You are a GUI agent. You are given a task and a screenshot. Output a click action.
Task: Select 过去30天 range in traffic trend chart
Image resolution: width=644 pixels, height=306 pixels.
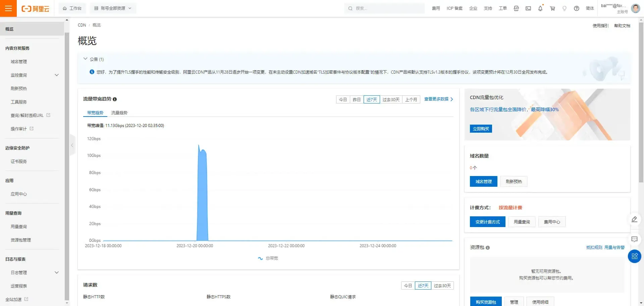click(391, 99)
